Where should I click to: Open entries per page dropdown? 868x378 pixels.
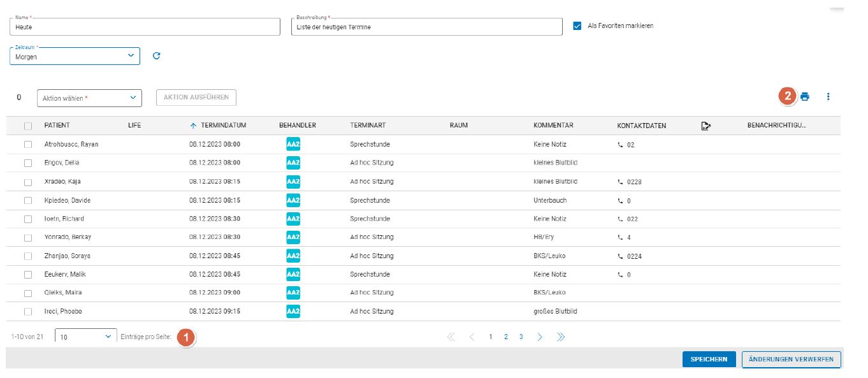[x=85, y=337]
